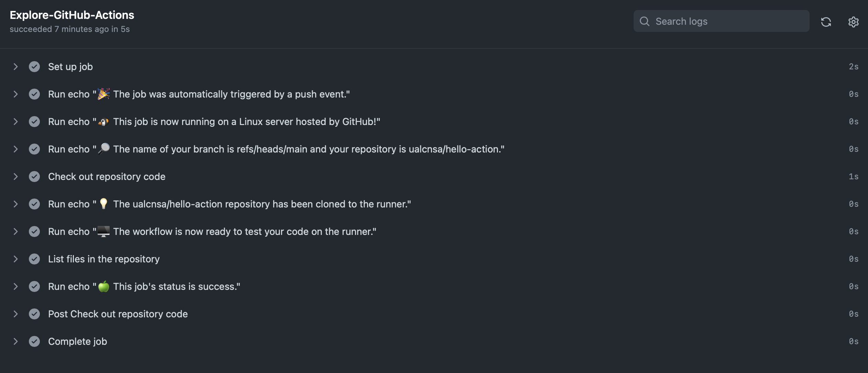Click the checkmark beside Post Check out repository code
The width and height of the screenshot is (868, 373).
coord(34,314)
